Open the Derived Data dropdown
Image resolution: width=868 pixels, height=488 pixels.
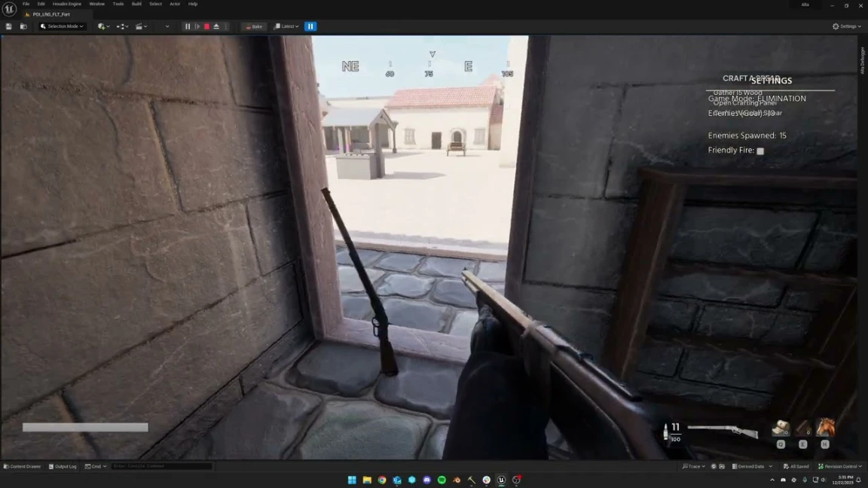(751, 466)
